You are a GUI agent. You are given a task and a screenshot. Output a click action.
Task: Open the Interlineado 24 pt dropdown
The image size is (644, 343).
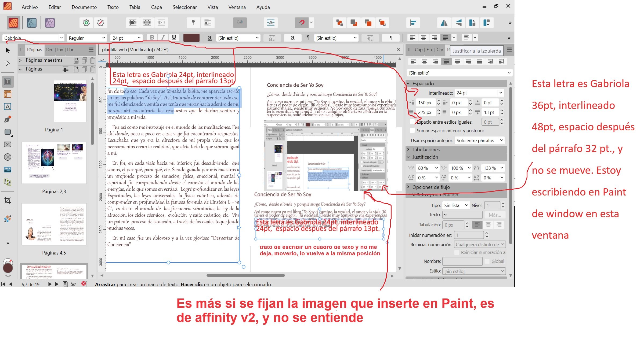tap(501, 93)
